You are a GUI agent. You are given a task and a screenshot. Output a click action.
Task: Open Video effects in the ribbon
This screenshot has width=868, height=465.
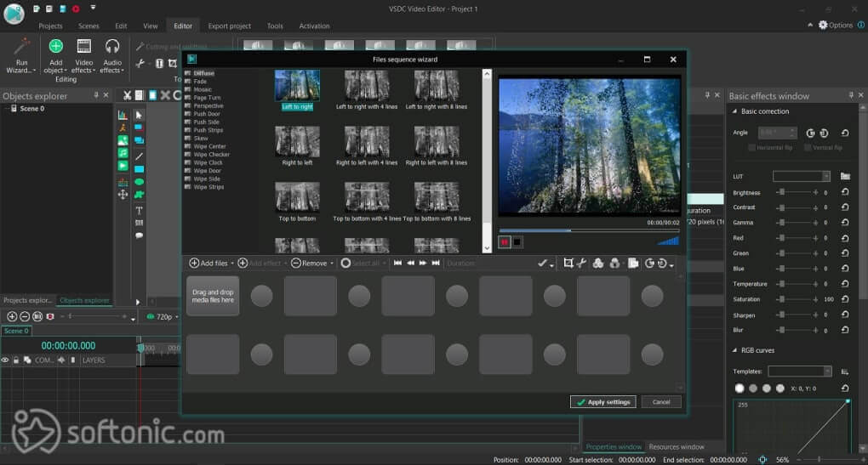(83, 55)
